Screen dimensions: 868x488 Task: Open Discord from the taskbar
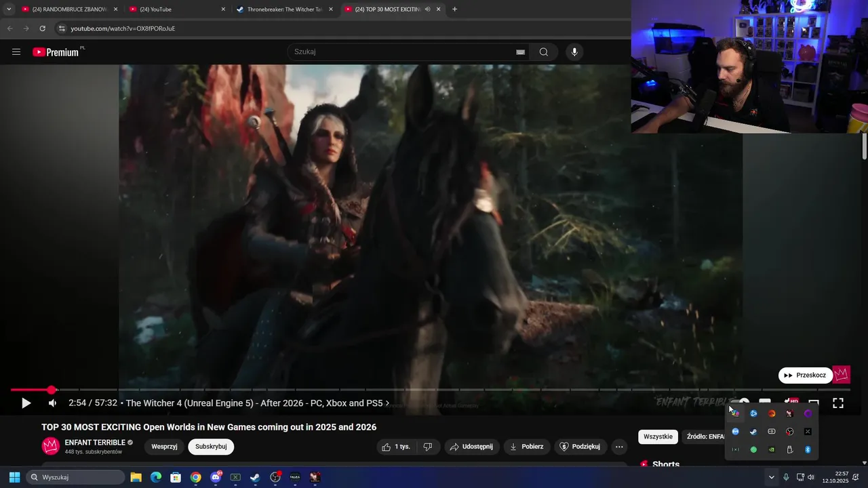pos(216,477)
